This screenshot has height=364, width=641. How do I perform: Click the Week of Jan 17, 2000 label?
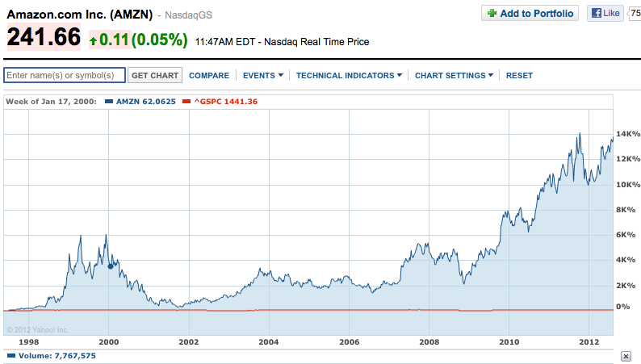point(51,102)
